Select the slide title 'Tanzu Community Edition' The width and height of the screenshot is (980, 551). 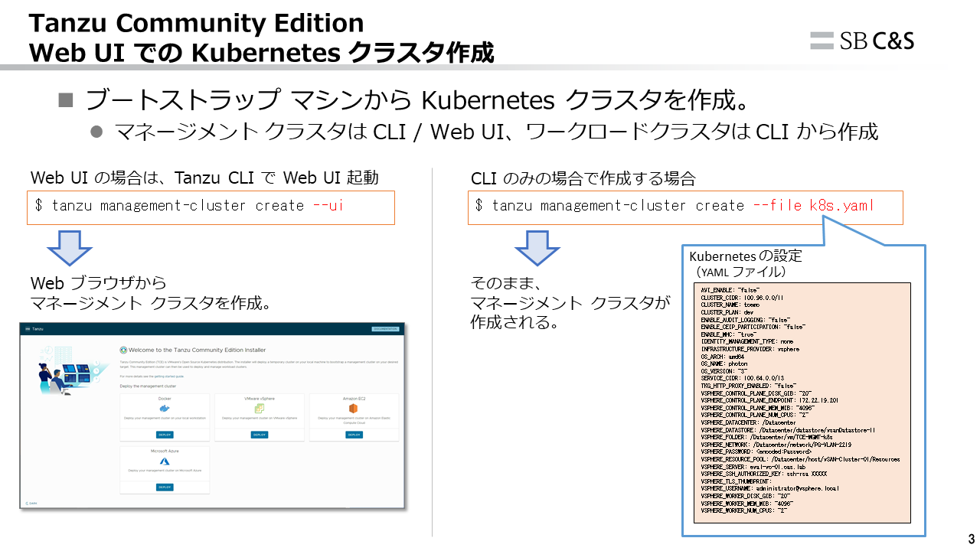click(196, 23)
